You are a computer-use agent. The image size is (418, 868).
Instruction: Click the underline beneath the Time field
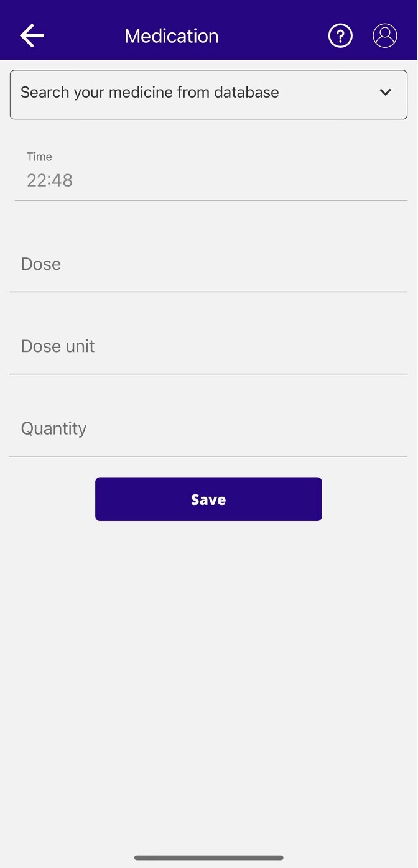tap(211, 200)
